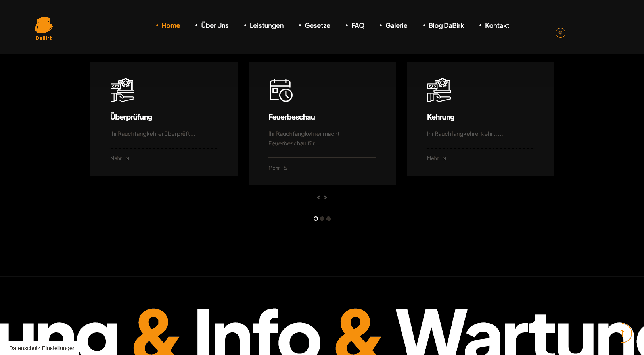Open the Leistungen menu item
The height and width of the screenshot is (355, 644).
coord(266,25)
